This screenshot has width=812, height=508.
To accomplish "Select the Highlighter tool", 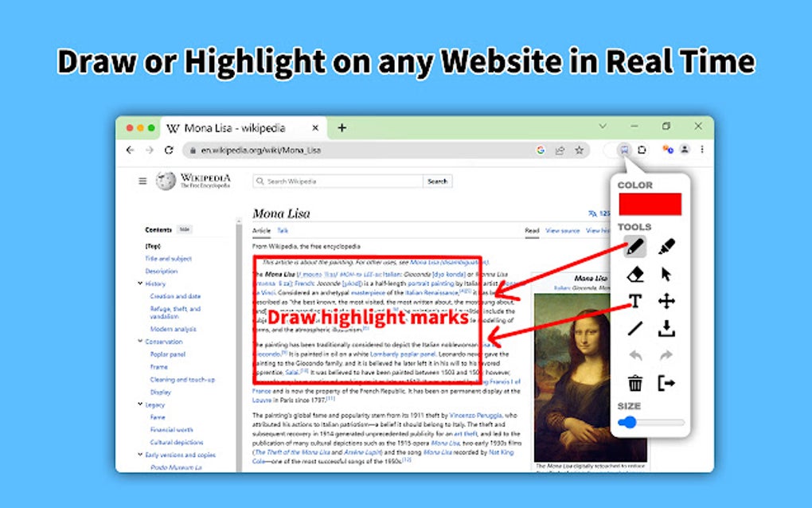I will [x=667, y=246].
